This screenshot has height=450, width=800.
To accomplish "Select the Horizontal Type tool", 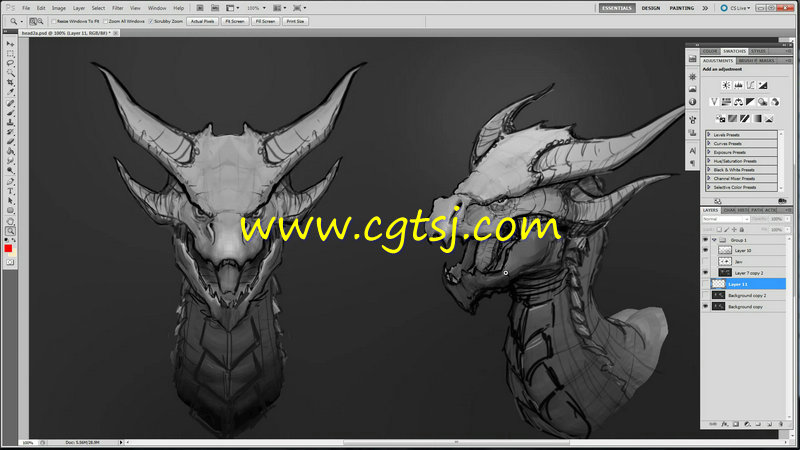I will (10, 191).
